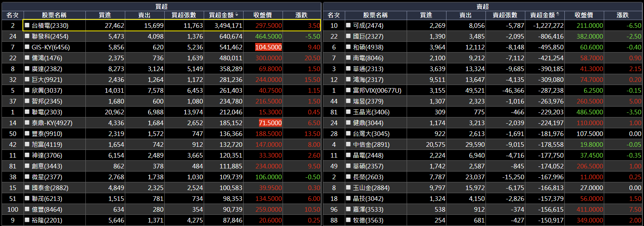Image resolution: width=644 pixels, height=226 pixels.
Task: Select stock name 國泰金(2882)
Action: coord(50,187)
